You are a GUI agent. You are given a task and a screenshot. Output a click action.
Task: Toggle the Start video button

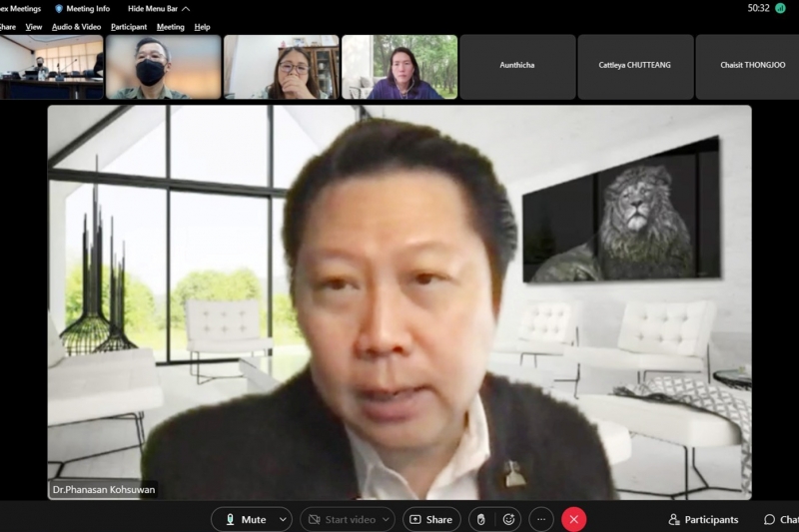[340, 519]
